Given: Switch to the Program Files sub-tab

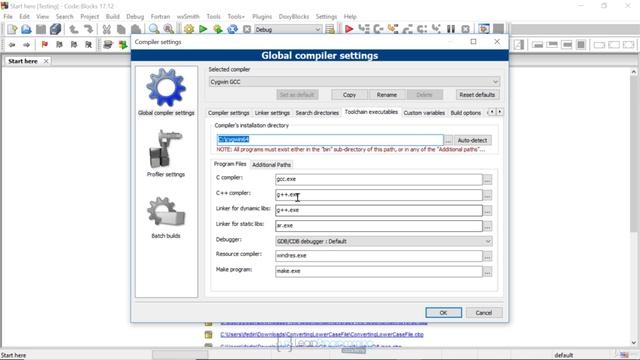Looking at the screenshot, I should [x=230, y=164].
